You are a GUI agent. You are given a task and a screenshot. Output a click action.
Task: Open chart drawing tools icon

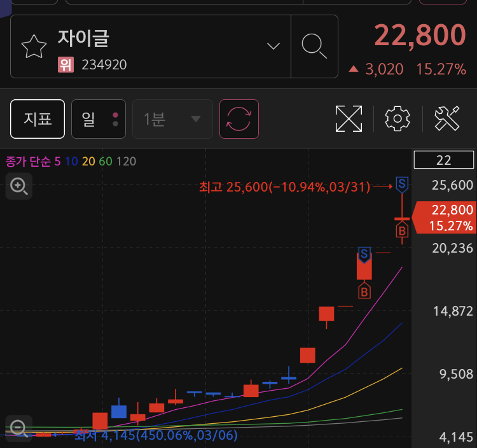click(447, 119)
